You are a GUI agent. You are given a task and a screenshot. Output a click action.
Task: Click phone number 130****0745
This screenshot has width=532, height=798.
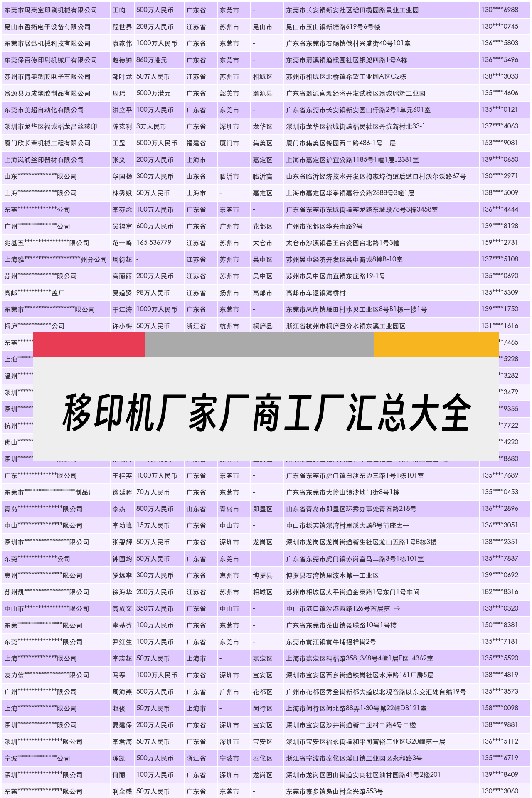pyautogui.click(x=500, y=27)
